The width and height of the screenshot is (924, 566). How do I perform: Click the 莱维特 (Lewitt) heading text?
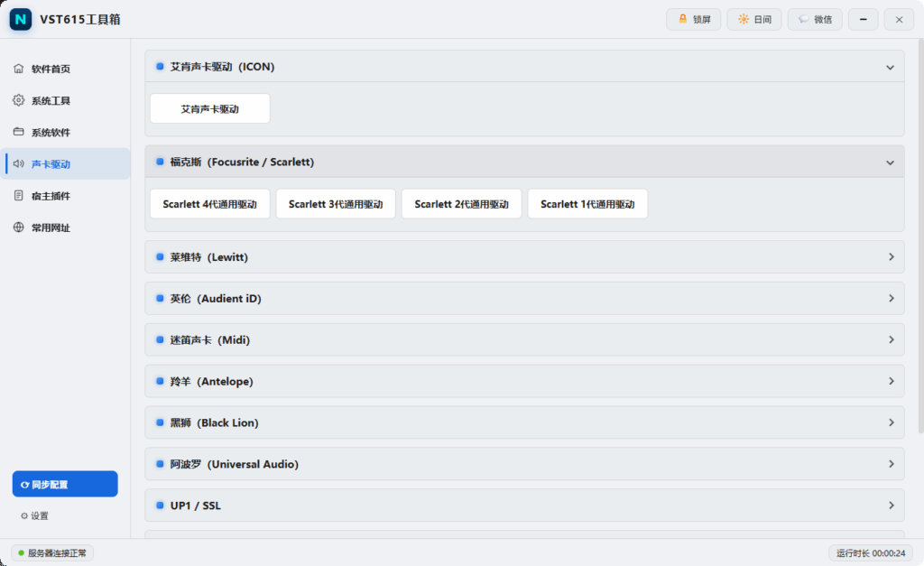(x=209, y=257)
